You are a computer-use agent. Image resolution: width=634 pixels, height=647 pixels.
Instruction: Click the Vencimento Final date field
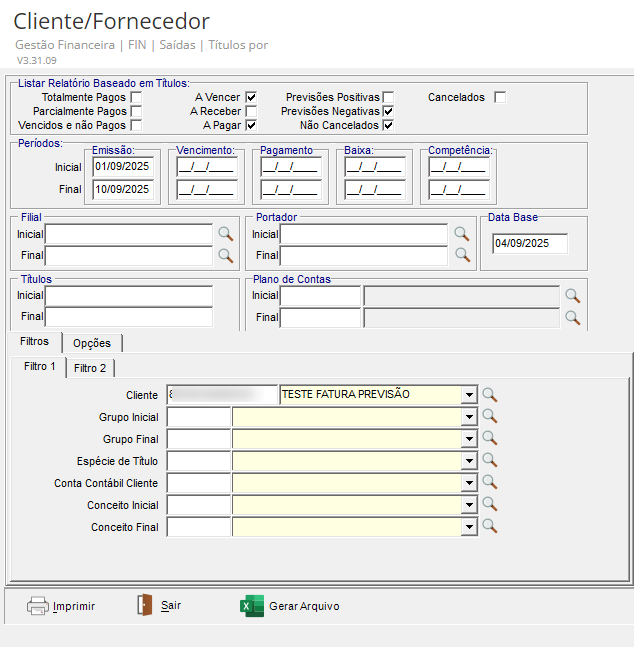(x=207, y=190)
